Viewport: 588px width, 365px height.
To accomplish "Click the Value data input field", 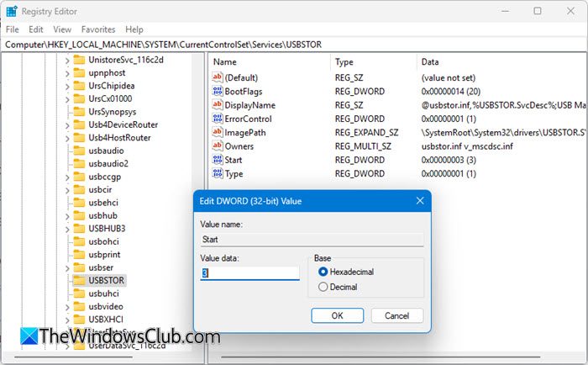I will pyautogui.click(x=249, y=273).
